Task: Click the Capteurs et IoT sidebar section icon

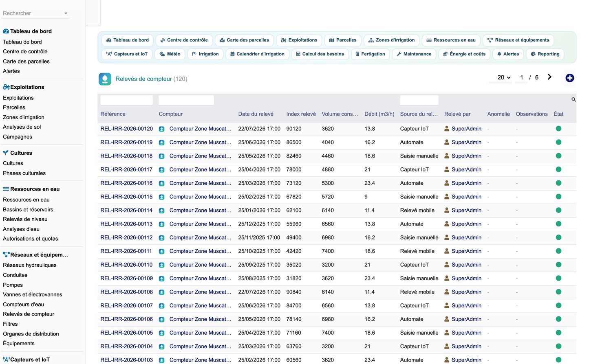Action: tap(6, 360)
